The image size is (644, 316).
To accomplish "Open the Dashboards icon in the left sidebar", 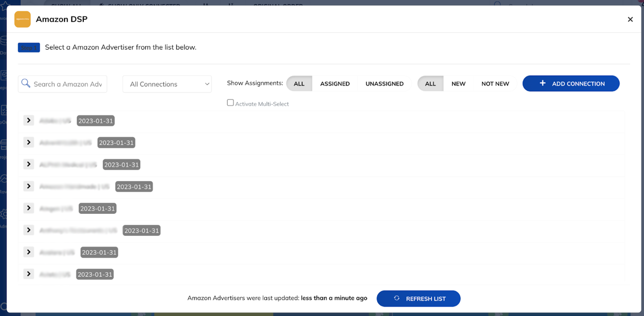I will tap(5, 41).
